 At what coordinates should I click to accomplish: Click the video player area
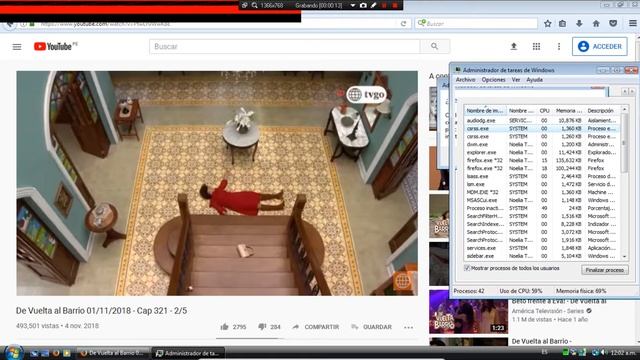[x=217, y=183]
